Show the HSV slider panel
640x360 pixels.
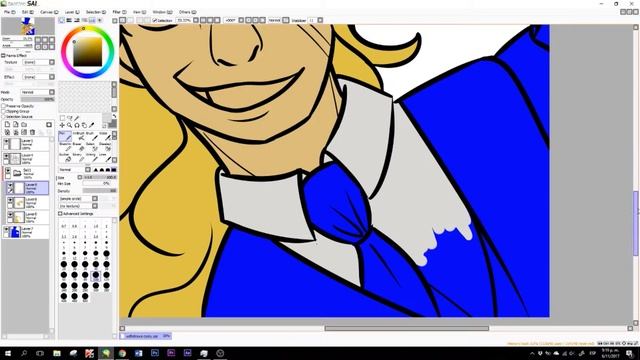point(77,20)
